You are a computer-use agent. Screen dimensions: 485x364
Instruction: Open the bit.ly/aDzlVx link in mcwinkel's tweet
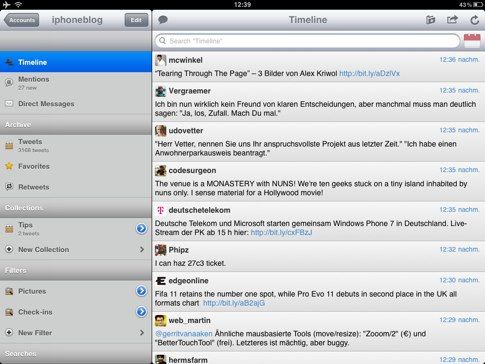point(369,73)
